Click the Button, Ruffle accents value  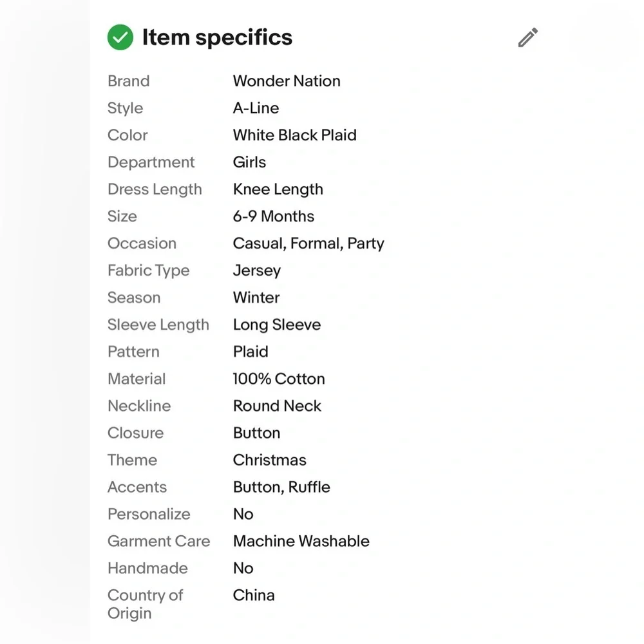coord(281,488)
